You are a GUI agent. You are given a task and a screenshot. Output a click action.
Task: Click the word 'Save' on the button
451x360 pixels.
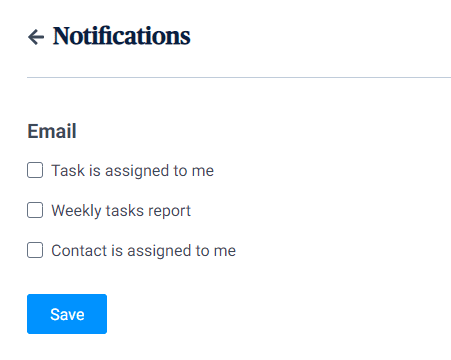67,314
